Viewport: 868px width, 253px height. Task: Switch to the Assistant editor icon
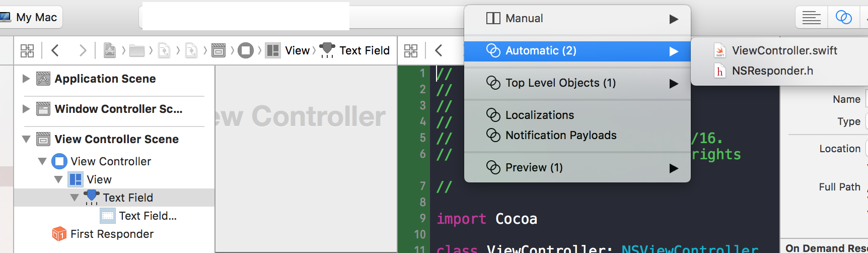tap(843, 18)
